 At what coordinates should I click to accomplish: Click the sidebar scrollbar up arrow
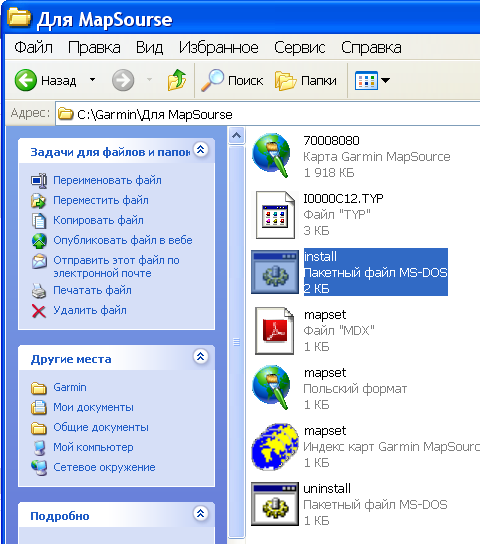coord(237,135)
